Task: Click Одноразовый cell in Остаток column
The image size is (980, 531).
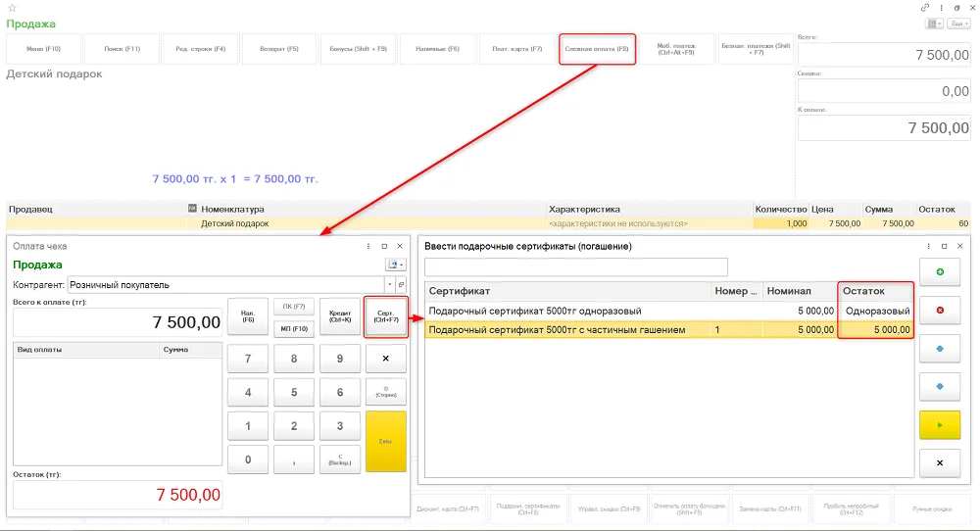Action: 875,311
